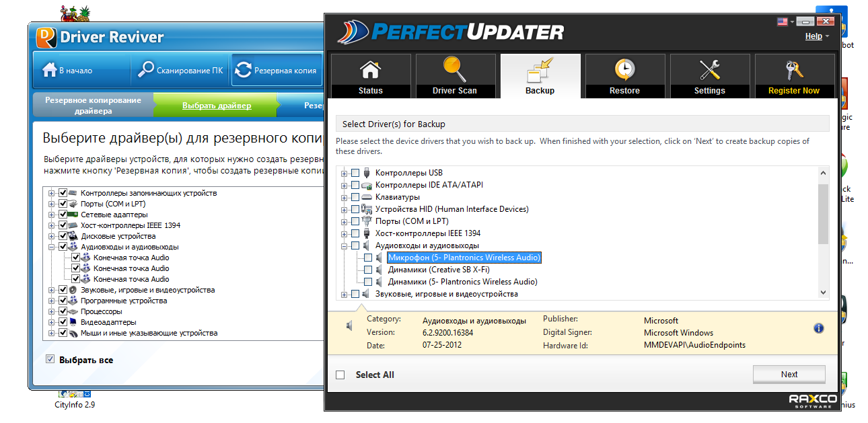Click the blue info icon
Image resolution: width=868 pixels, height=423 pixels.
pyautogui.click(x=819, y=328)
